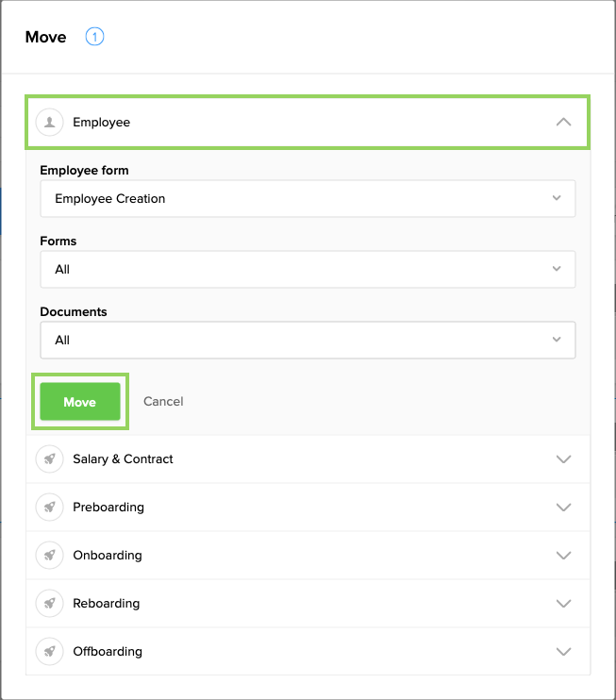Click the Cancel link

(163, 402)
